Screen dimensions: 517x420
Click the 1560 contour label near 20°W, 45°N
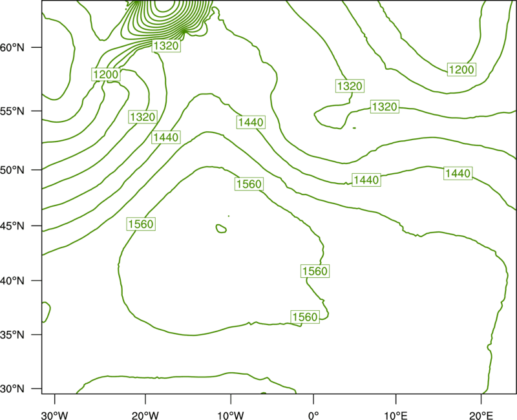click(141, 224)
